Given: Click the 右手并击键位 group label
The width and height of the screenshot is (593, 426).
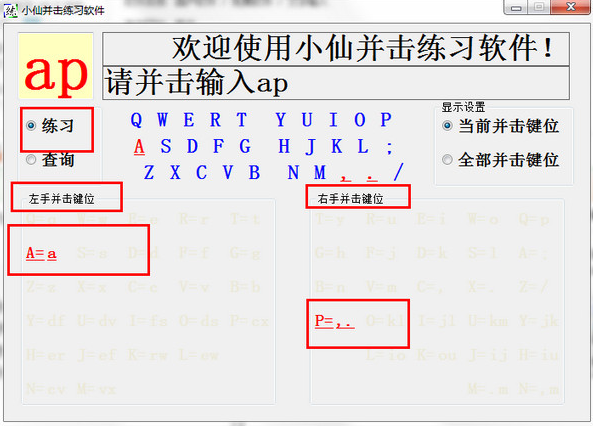Looking at the screenshot, I should point(351,199).
